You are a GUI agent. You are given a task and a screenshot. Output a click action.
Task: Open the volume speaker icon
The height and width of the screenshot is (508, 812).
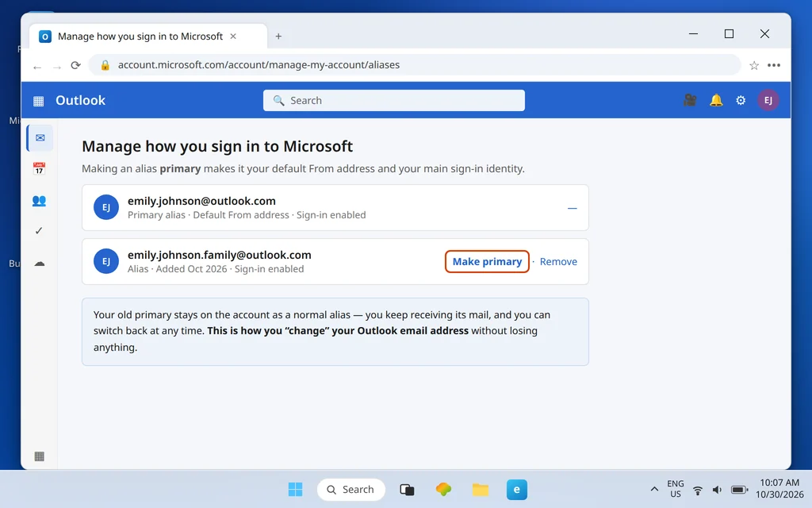[x=717, y=490]
